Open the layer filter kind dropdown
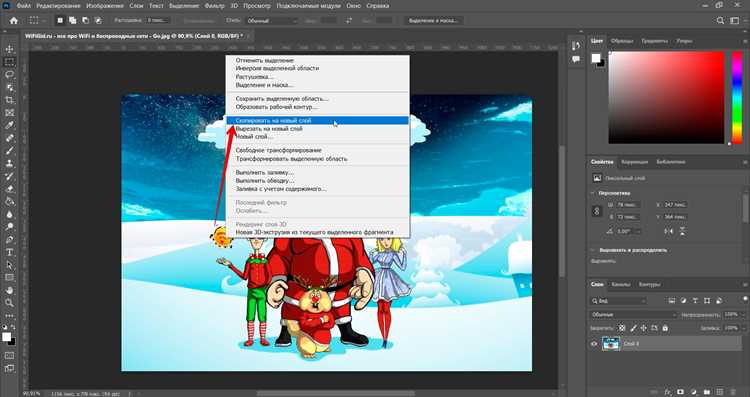The height and width of the screenshot is (397, 750). click(x=618, y=301)
